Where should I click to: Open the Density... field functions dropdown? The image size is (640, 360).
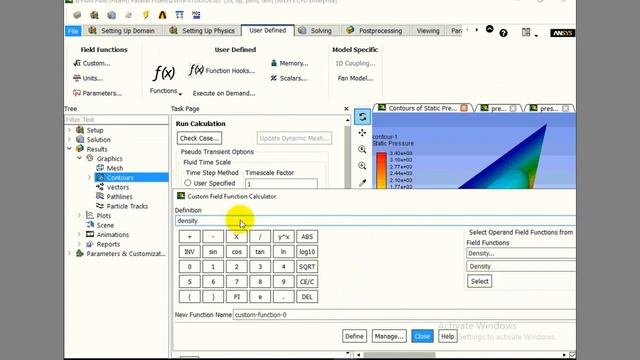pyautogui.click(x=521, y=253)
